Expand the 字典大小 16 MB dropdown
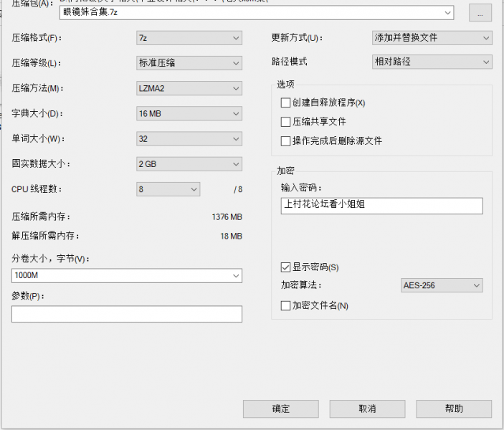 click(x=189, y=113)
